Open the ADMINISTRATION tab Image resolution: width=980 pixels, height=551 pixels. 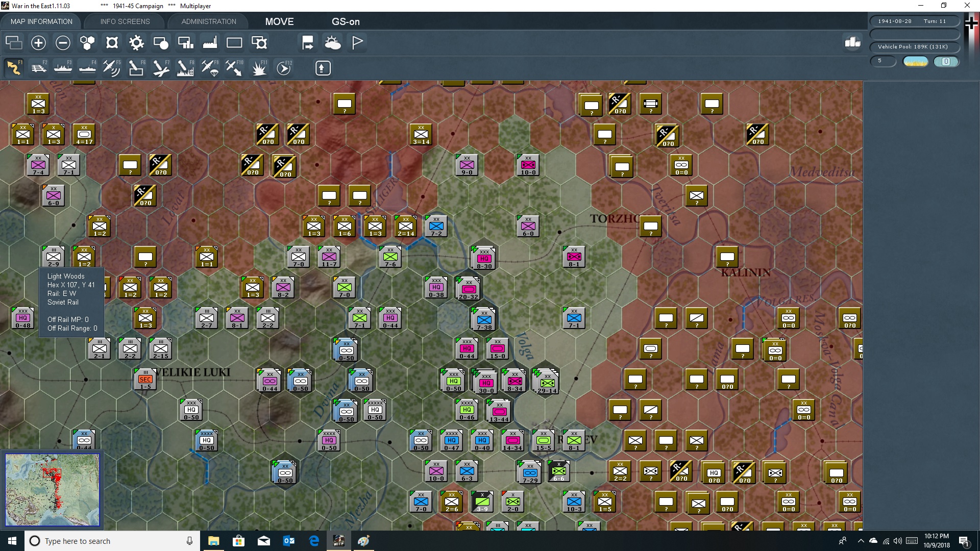click(209, 21)
